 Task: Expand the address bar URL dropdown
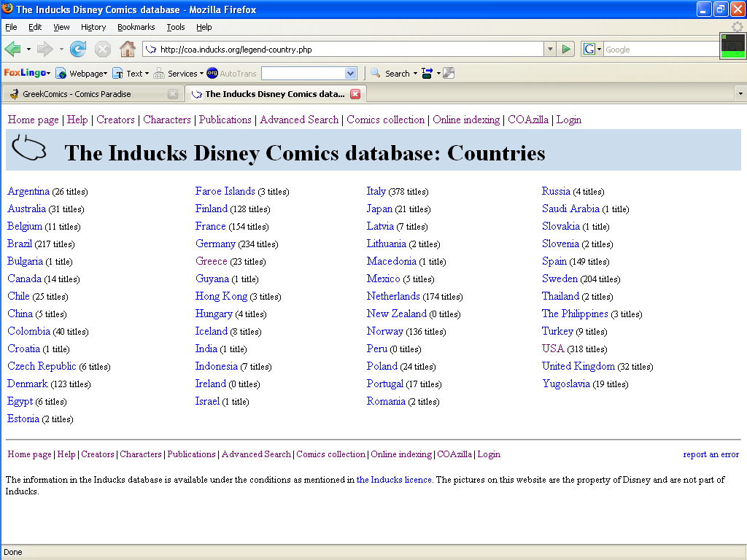550,49
